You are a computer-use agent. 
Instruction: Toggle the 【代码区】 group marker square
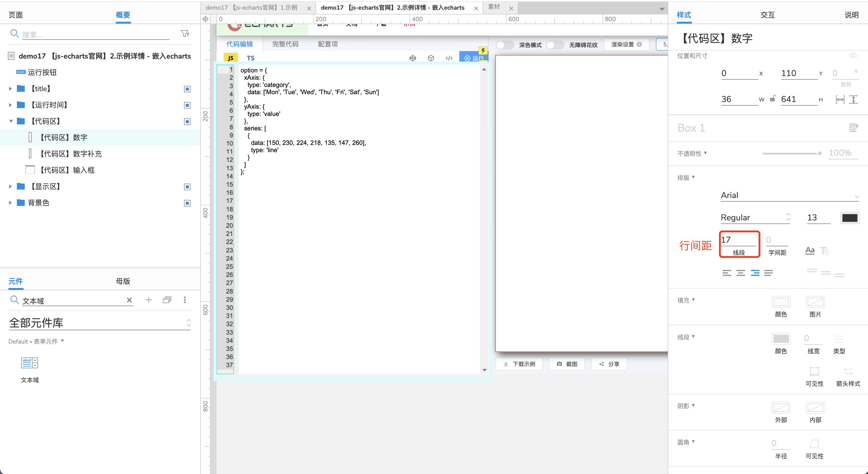187,121
